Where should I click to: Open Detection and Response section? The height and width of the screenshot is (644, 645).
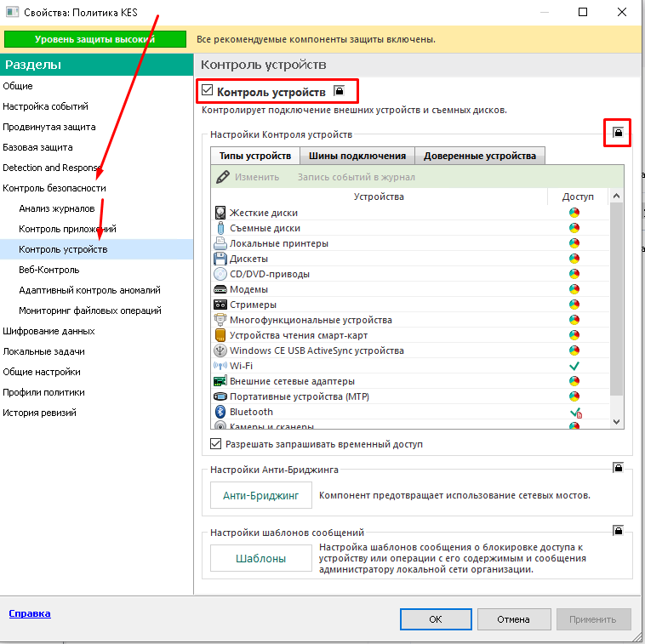click(x=97, y=168)
